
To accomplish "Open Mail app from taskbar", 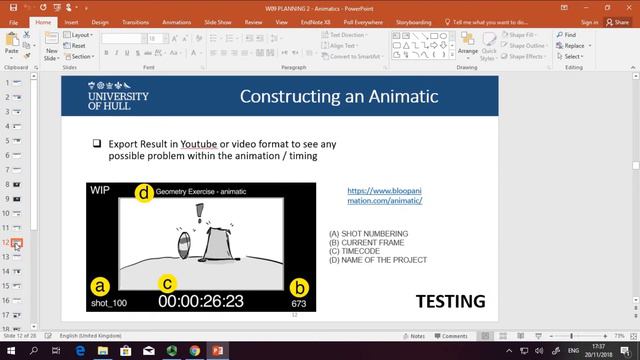I will (149, 351).
